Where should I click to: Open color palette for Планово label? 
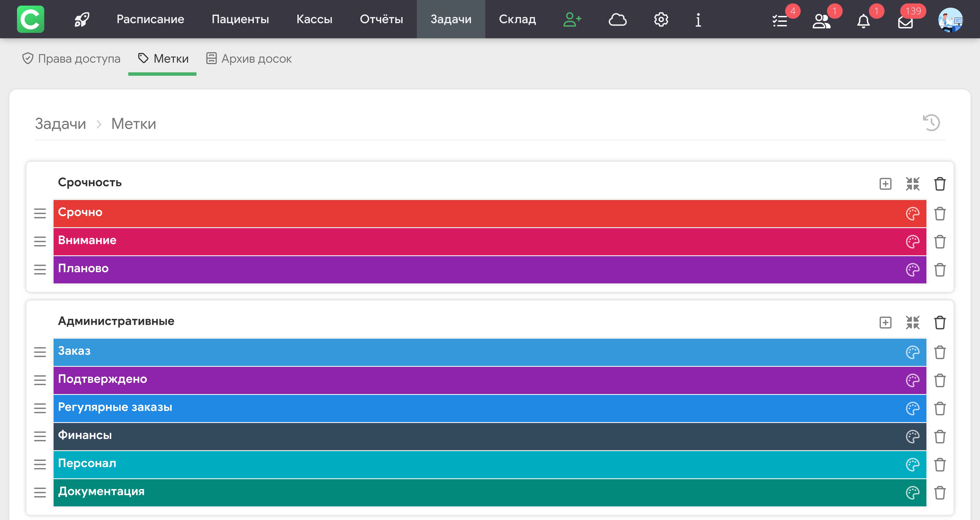(912, 269)
